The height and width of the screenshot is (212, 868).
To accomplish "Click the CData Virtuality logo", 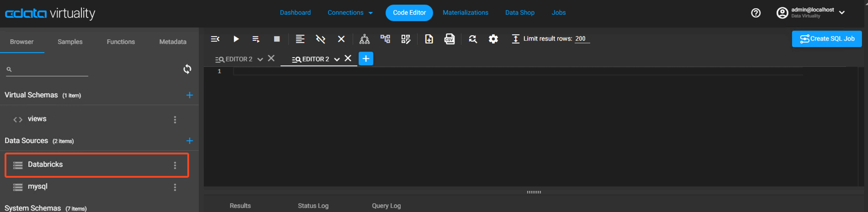I will pyautogui.click(x=50, y=14).
